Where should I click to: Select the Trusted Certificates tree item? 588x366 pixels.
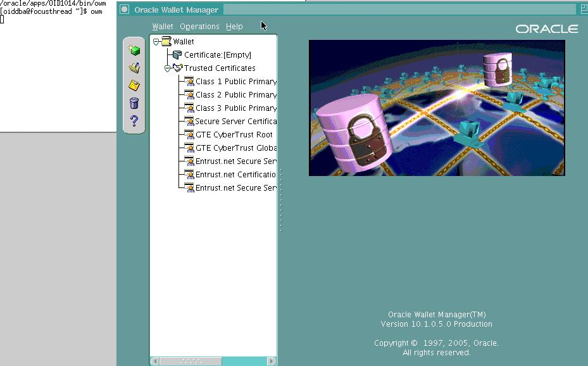(x=220, y=68)
